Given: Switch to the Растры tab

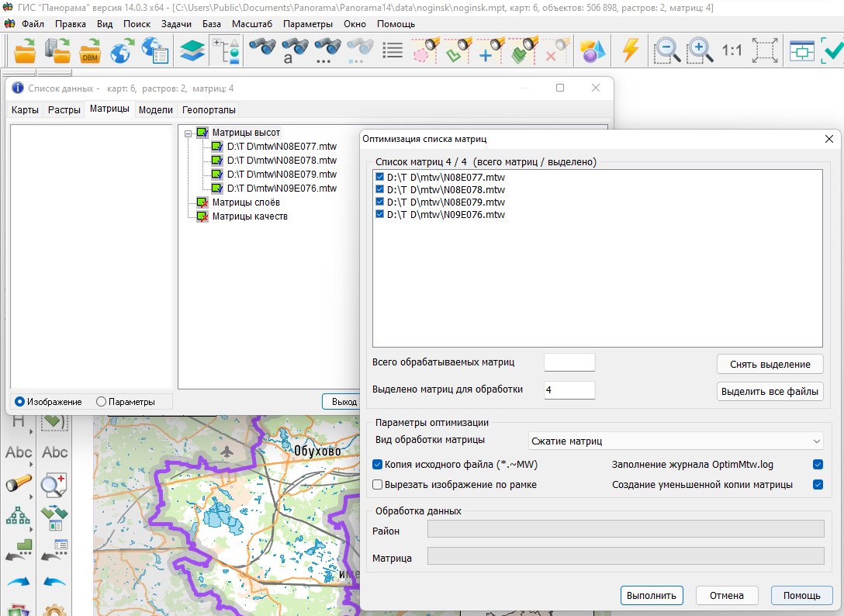Looking at the screenshot, I should pyautogui.click(x=64, y=109).
